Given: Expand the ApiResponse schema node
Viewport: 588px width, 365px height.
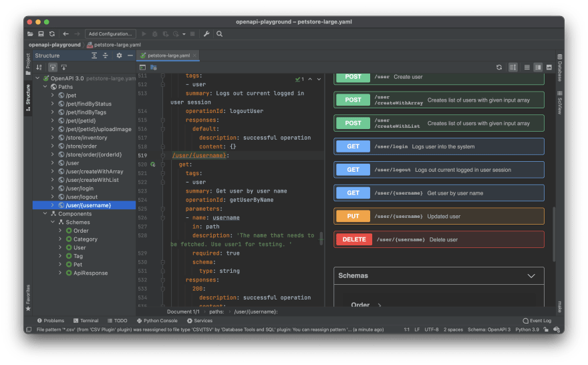Looking at the screenshot, I should click(x=60, y=273).
